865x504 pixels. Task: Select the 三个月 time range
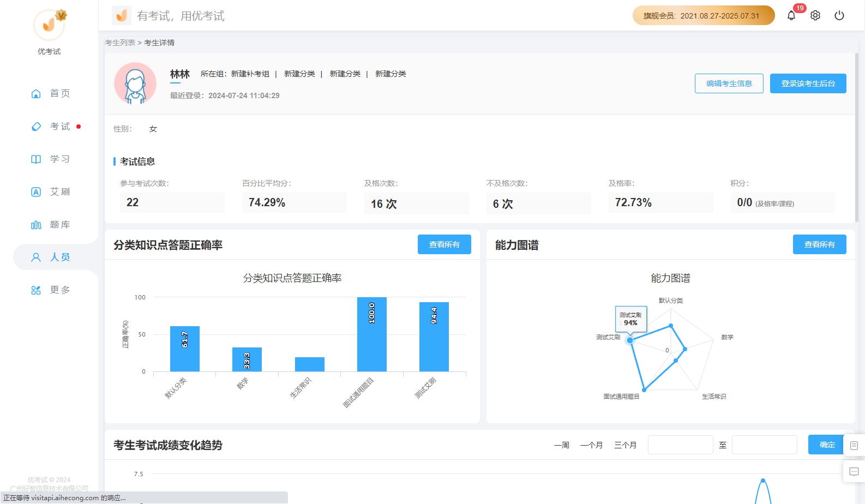(626, 445)
